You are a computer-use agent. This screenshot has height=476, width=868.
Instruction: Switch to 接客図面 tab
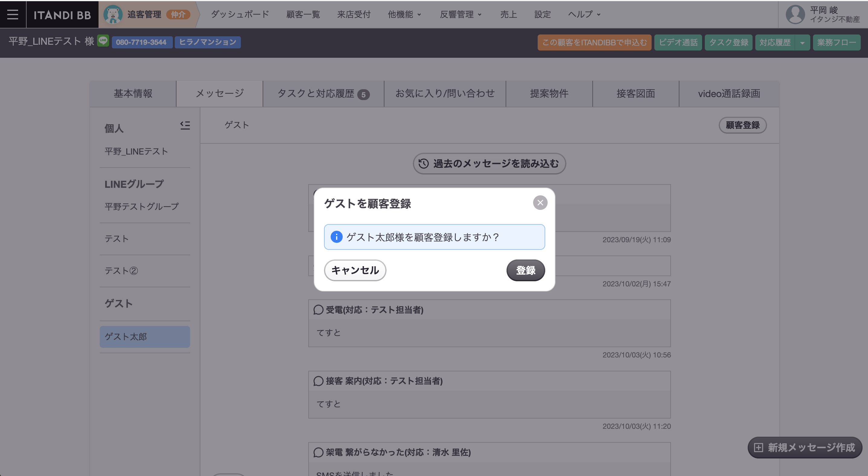click(636, 94)
